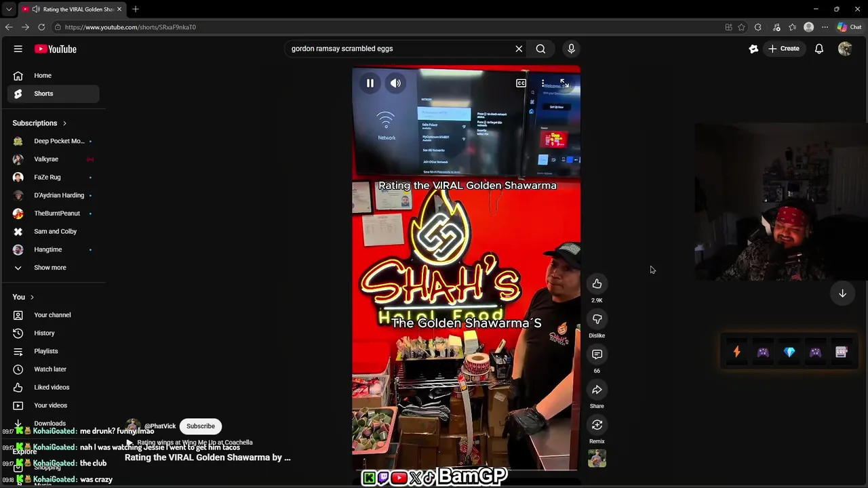Remix this Short
Screen dimensions: 868x488
click(x=597, y=425)
